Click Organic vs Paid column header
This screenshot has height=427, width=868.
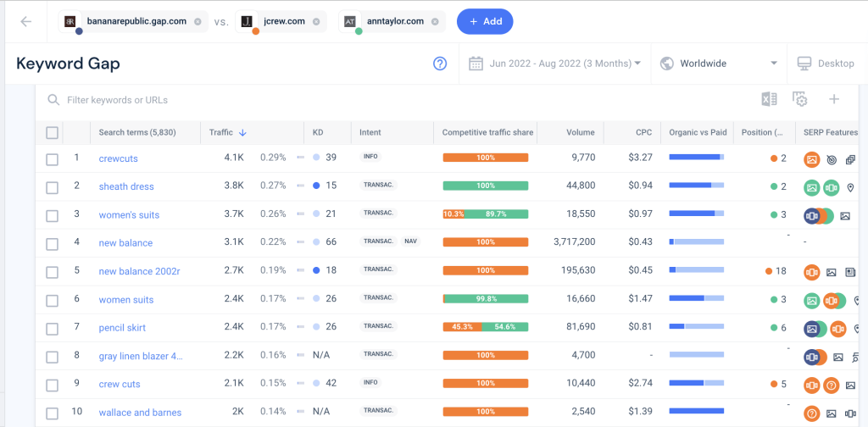pos(698,133)
